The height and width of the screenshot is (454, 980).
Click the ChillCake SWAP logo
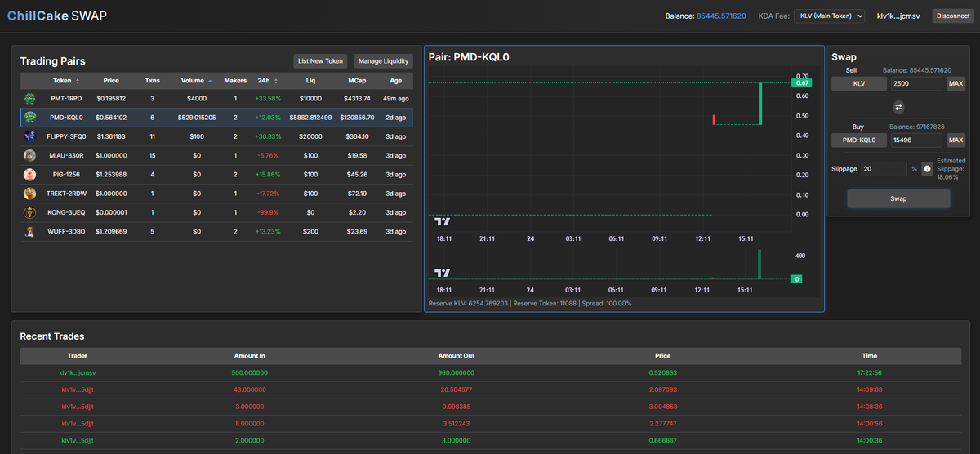tap(56, 16)
